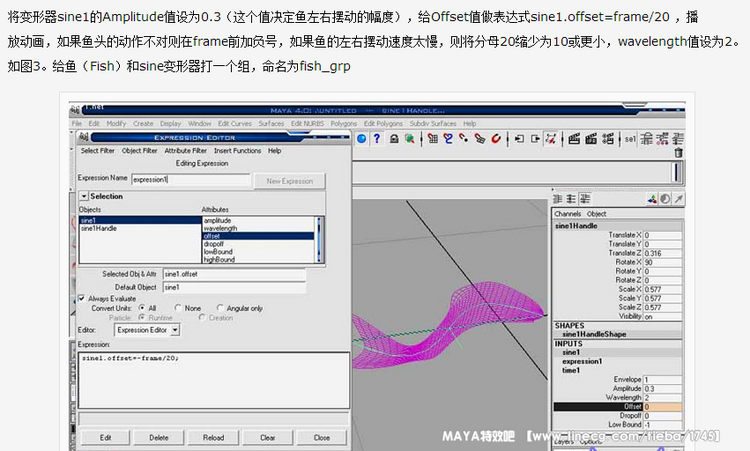The image size is (750, 451).
Task: Click the second slider-panel icon with red dots
Action: click(662, 139)
